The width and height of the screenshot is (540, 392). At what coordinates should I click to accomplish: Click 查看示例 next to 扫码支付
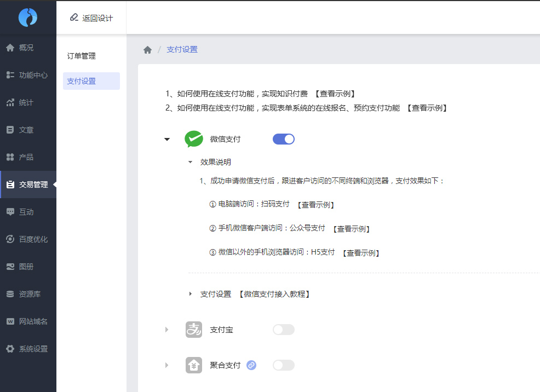315,205
